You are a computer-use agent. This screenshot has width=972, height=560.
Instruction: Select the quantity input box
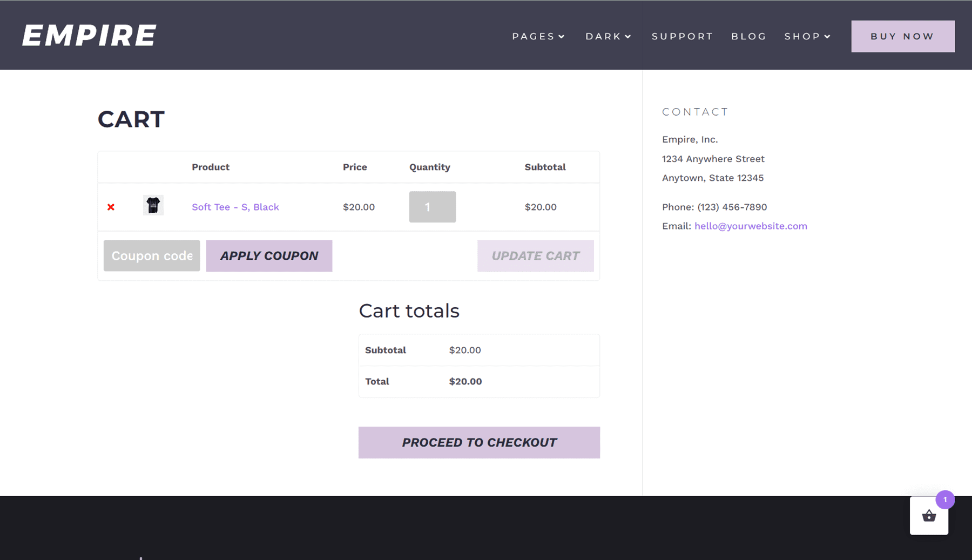(x=432, y=207)
